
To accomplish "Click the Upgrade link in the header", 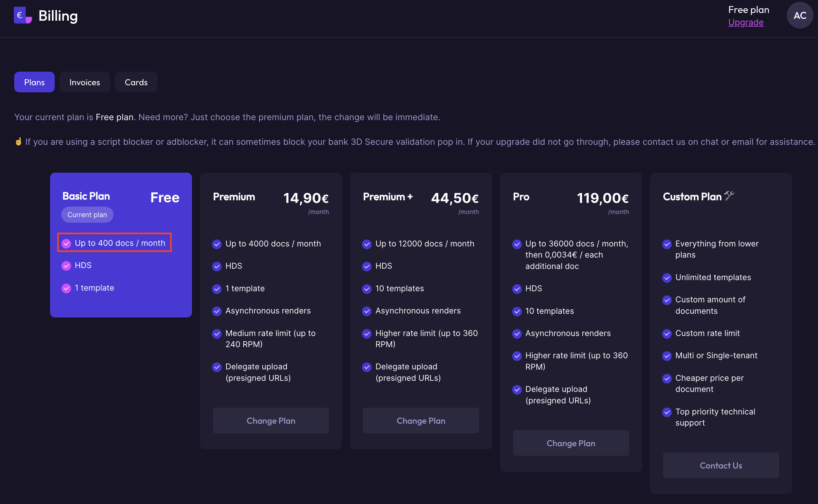I will [746, 22].
